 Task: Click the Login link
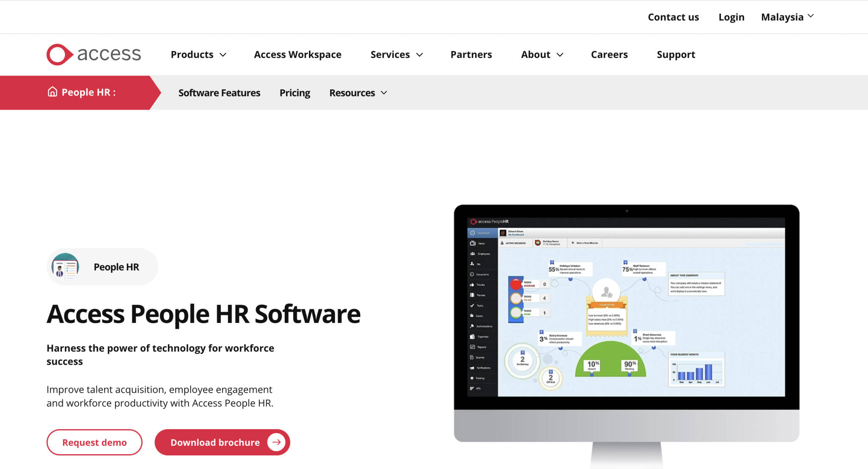(x=731, y=17)
